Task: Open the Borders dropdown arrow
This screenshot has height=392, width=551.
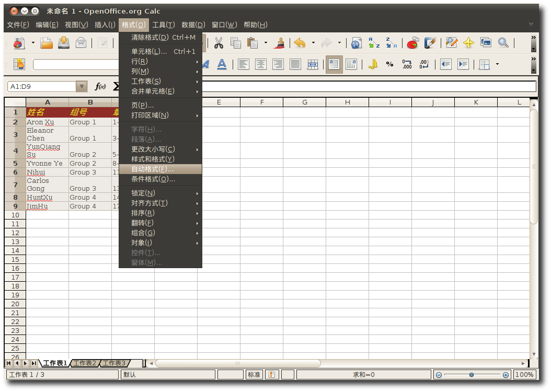Action: [497, 64]
